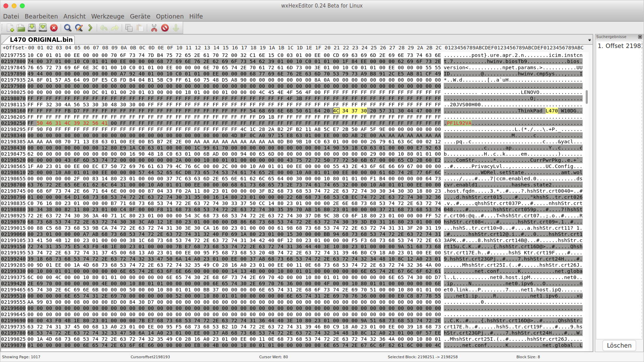Viewport: 644px width, 362px height.
Task: Click the Redo arrow icon
Action: point(115,28)
